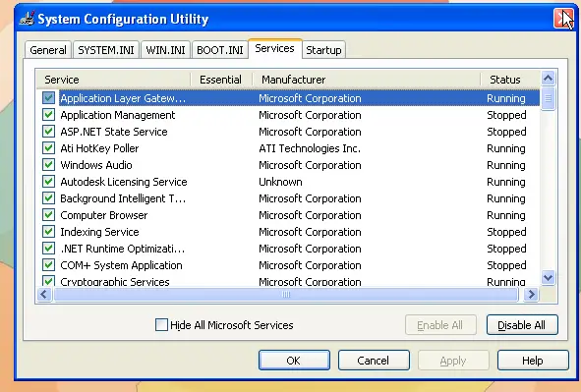The width and height of the screenshot is (581, 392).
Task: Switch to the BOOT.INI tab
Action: pyautogui.click(x=220, y=50)
